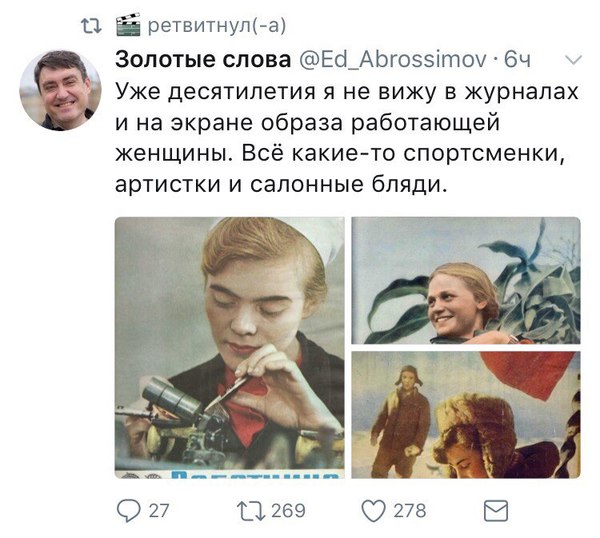
Task: Open the 6ч tweet timestamp
Action: [x=517, y=60]
